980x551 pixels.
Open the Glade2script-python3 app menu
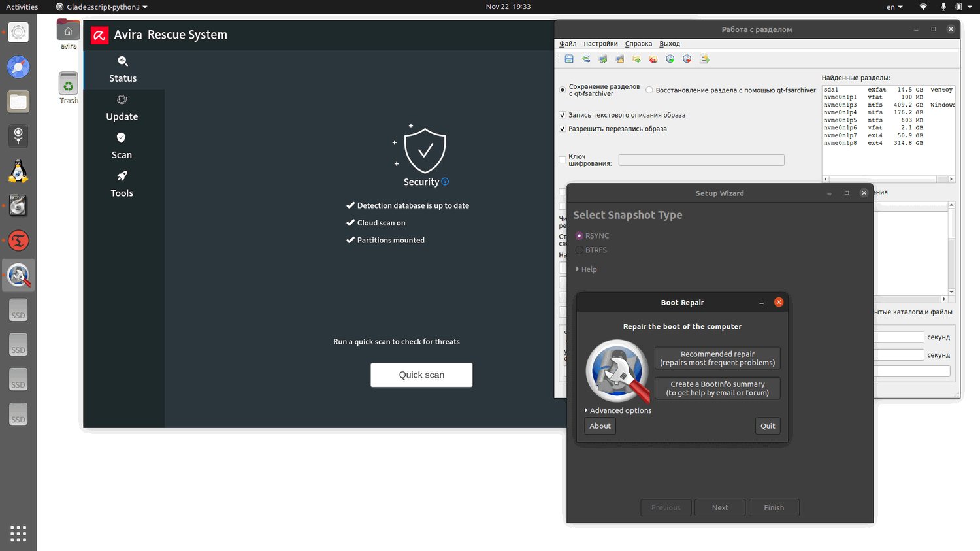point(102,7)
